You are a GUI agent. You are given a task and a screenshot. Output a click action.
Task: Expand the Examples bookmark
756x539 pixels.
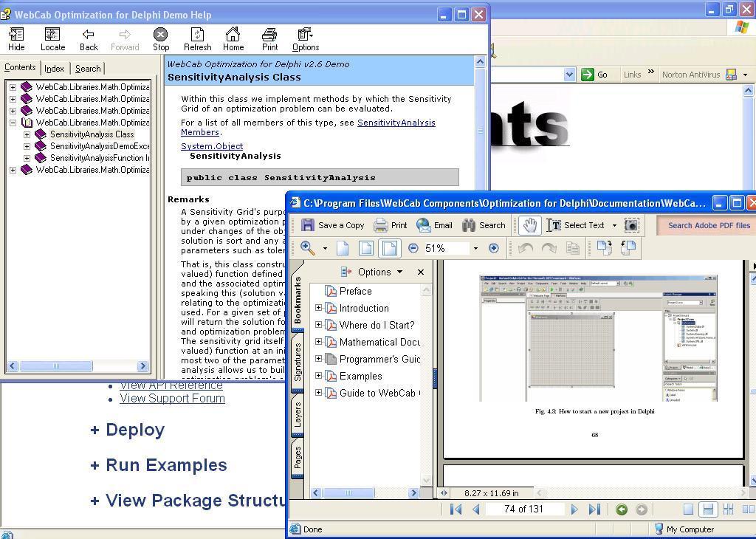[318, 375]
